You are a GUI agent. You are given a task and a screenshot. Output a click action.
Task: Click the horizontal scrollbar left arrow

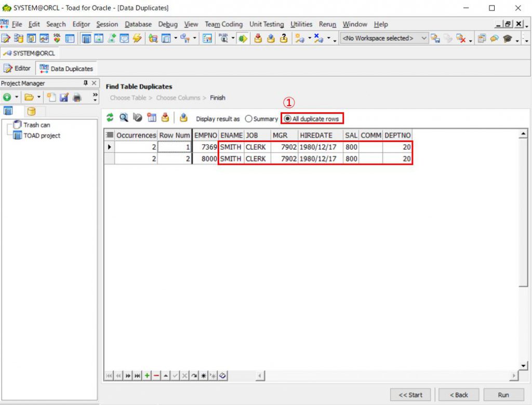[260, 375]
